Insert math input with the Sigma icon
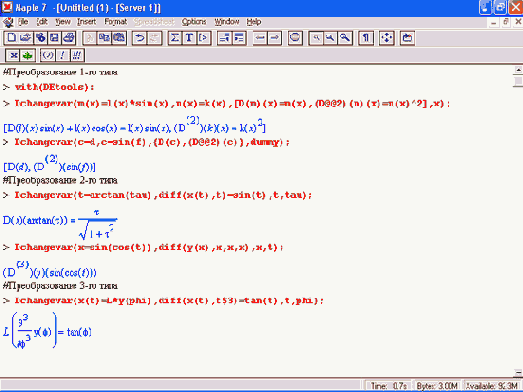This screenshot has width=523, height=392. pyautogui.click(x=175, y=38)
